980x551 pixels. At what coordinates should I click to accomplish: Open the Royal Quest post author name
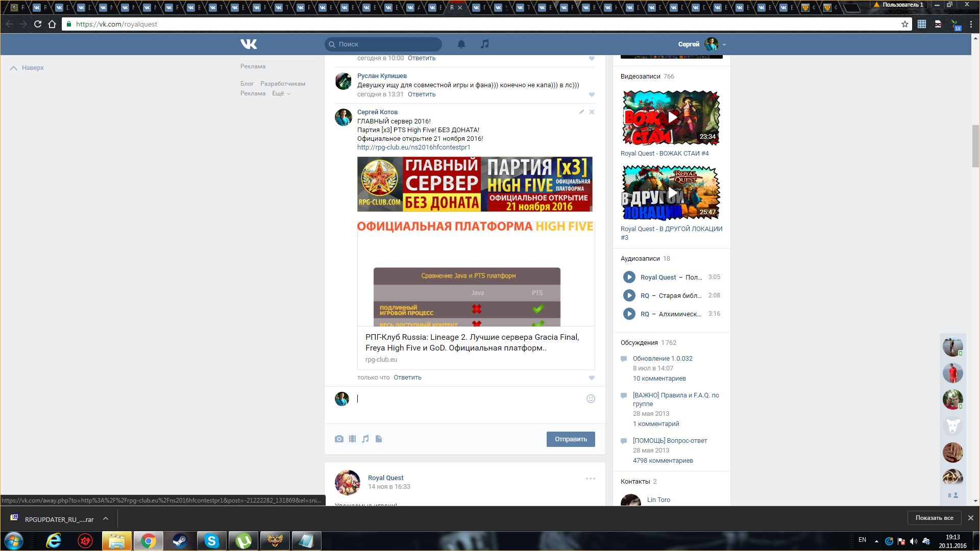point(385,478)
